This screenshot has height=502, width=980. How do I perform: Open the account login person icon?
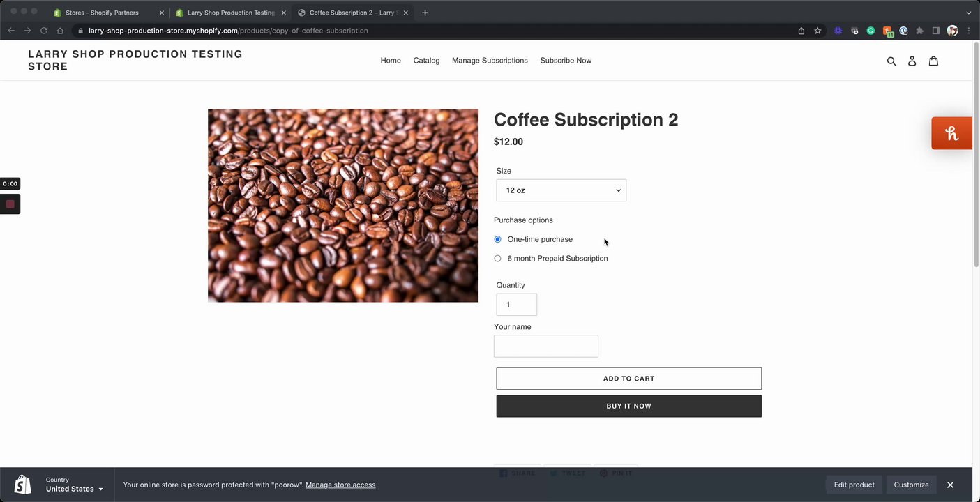click(912, 61)
